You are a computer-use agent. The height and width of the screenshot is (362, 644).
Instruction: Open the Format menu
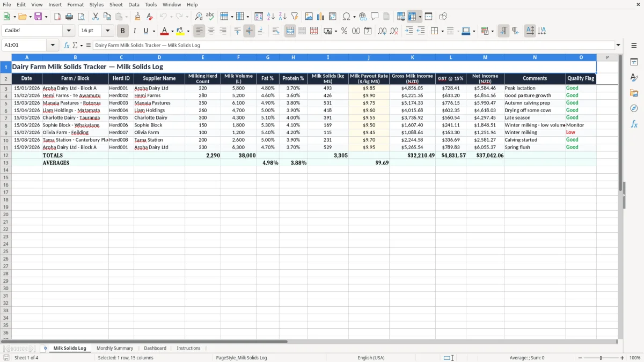click(x=75, y=4)
